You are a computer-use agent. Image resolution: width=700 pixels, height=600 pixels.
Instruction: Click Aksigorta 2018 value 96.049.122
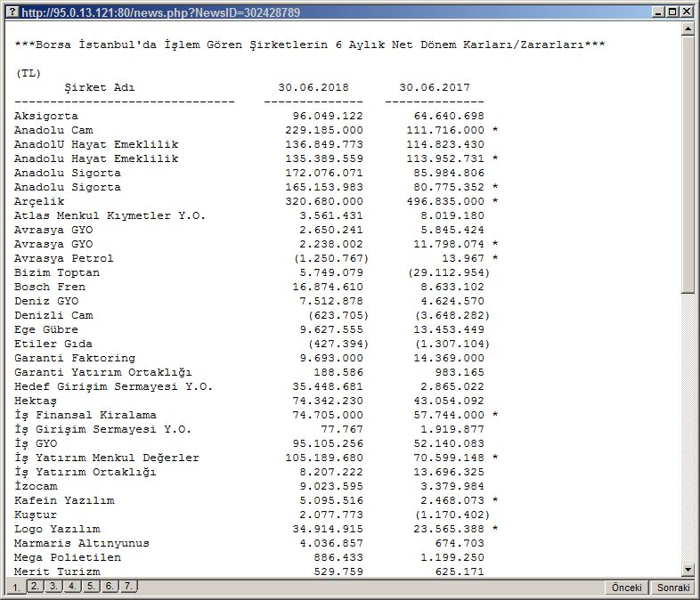(x=328, y=116)
